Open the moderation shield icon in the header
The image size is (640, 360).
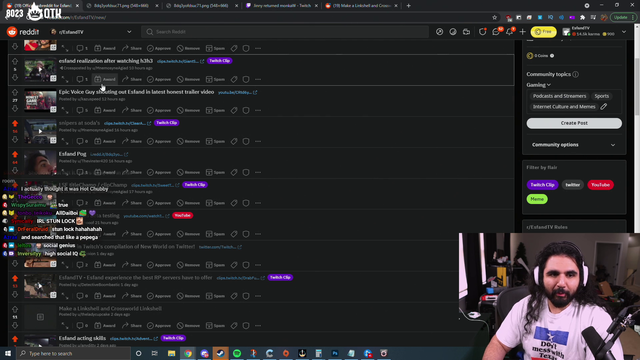point(482,32)
